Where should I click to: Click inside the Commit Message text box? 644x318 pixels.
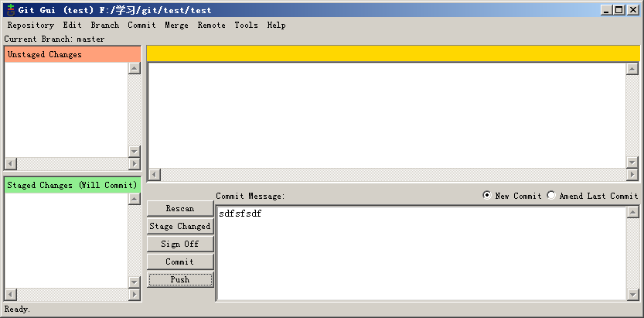click(x=421, y=254)
